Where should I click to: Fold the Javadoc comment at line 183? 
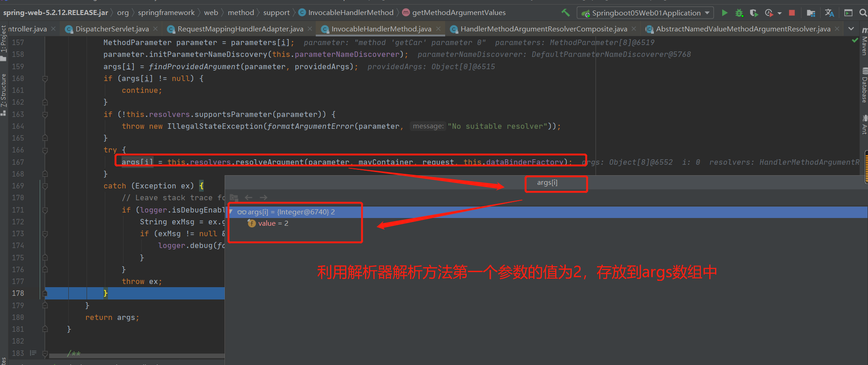tap(45, 353)
